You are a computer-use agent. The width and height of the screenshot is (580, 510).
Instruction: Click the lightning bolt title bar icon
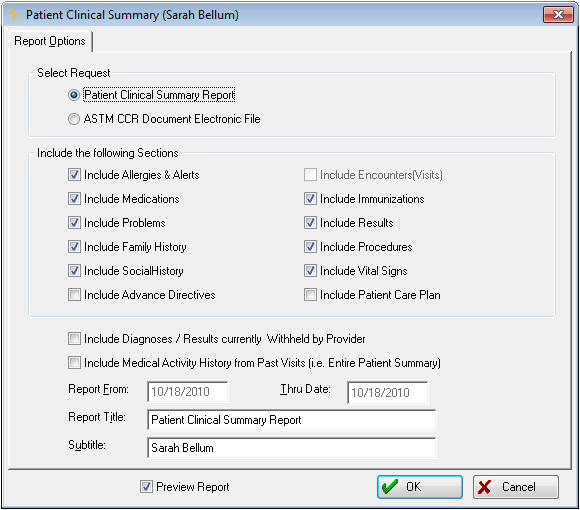click(14, 15)
